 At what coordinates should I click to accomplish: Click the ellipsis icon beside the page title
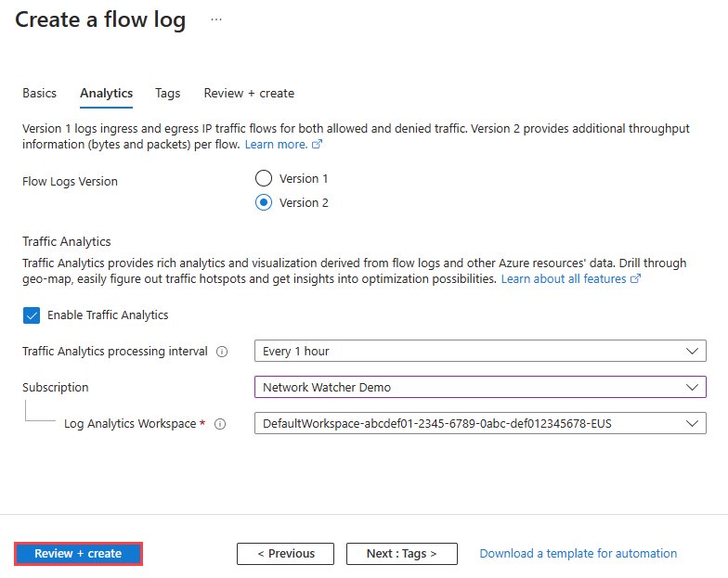[216, 19]
